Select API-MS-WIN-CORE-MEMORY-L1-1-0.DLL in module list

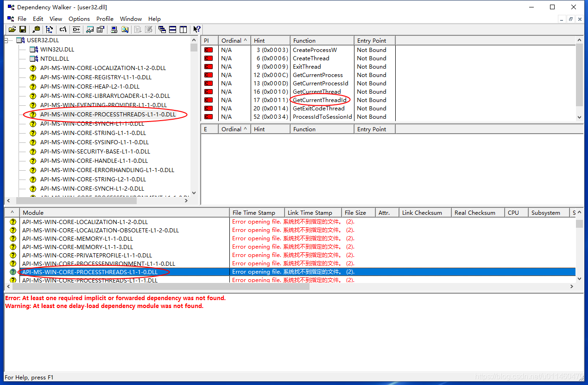(77, 239)
